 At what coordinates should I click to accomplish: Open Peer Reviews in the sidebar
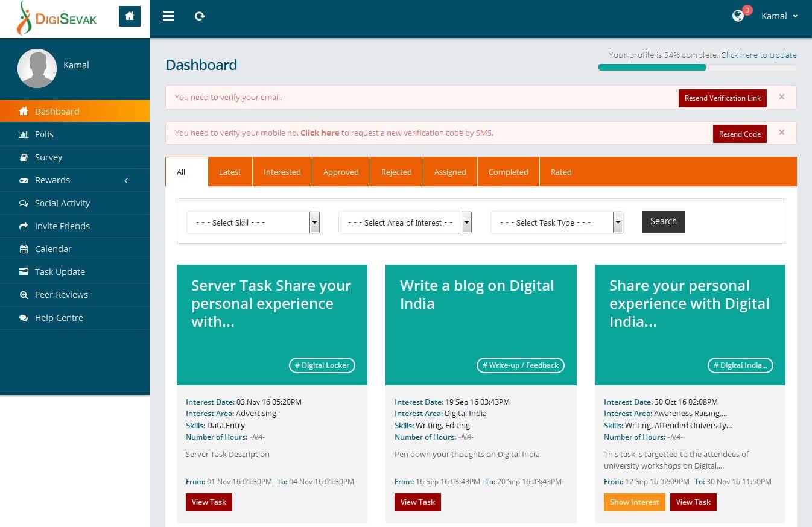click(61, 295)
